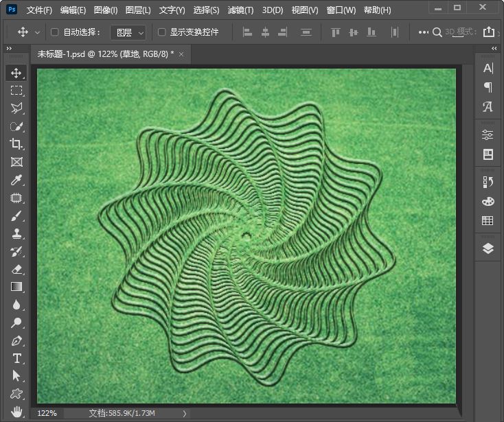The height and width of the screenshot is (422, 504).
Task: Select the Rectangular Marquee tool
Action: [x=16, y=91]
